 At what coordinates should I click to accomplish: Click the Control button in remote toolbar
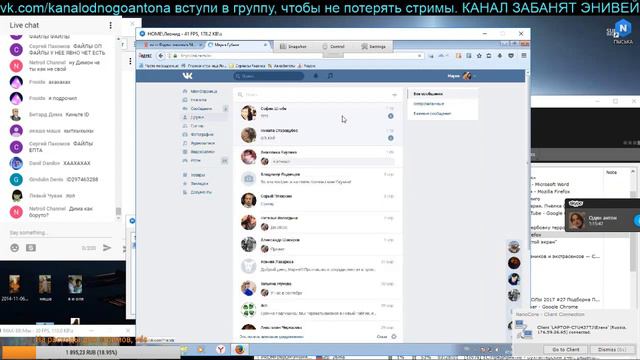pos(333,47)
